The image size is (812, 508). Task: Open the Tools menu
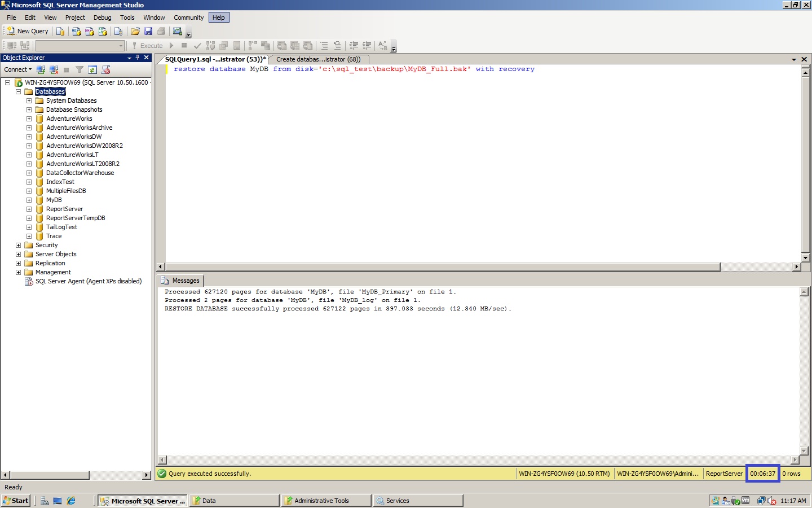pos(127,17)
